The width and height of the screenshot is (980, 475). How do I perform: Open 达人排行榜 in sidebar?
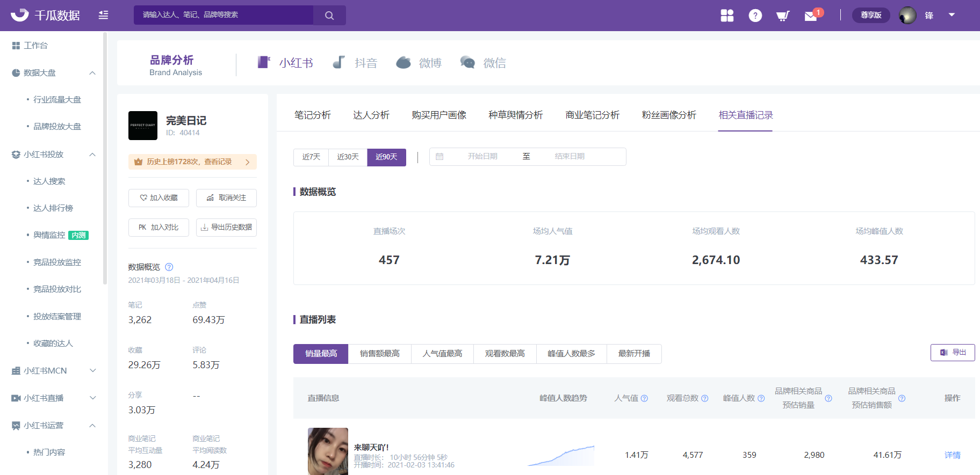(53, 208)
